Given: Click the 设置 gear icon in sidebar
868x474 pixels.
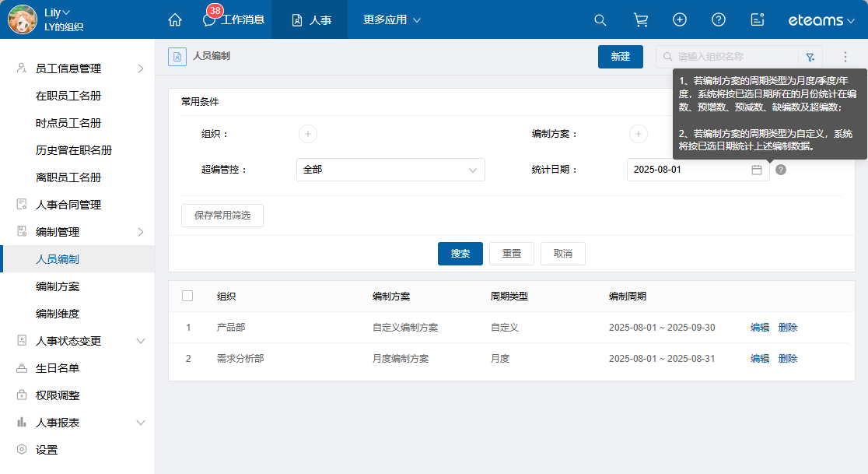Looking at the screenshot, I should (x=22, y=449).
